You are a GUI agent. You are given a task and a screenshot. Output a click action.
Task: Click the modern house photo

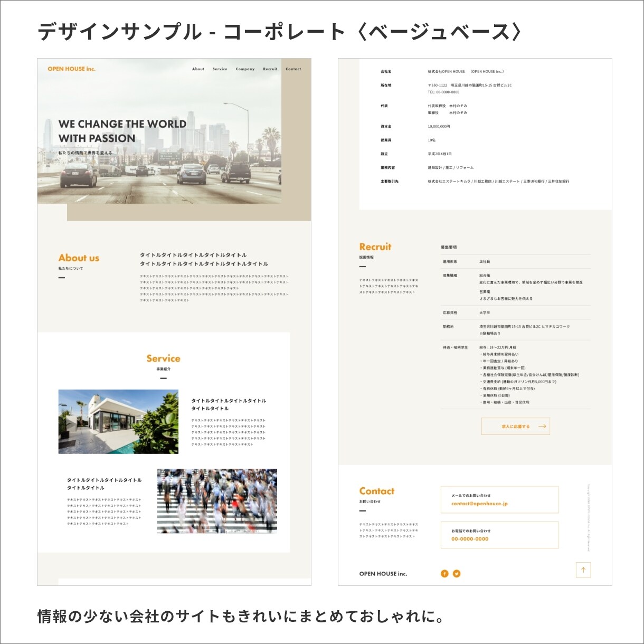pyautogui.click(x=118, y=422)
